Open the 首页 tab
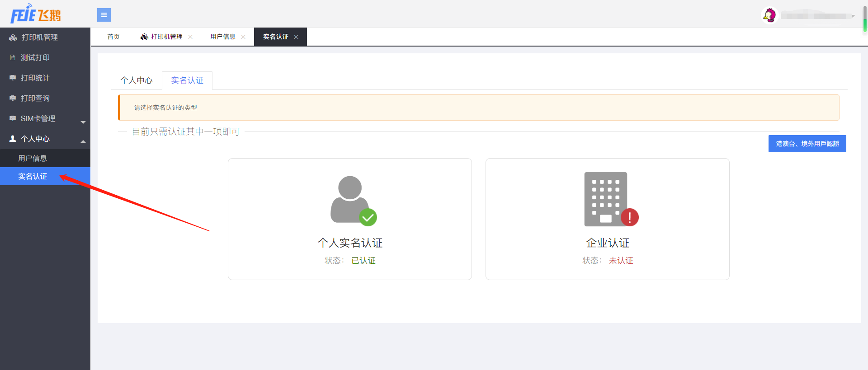Screen dimensions: 868x370 (x=113, y=37)
